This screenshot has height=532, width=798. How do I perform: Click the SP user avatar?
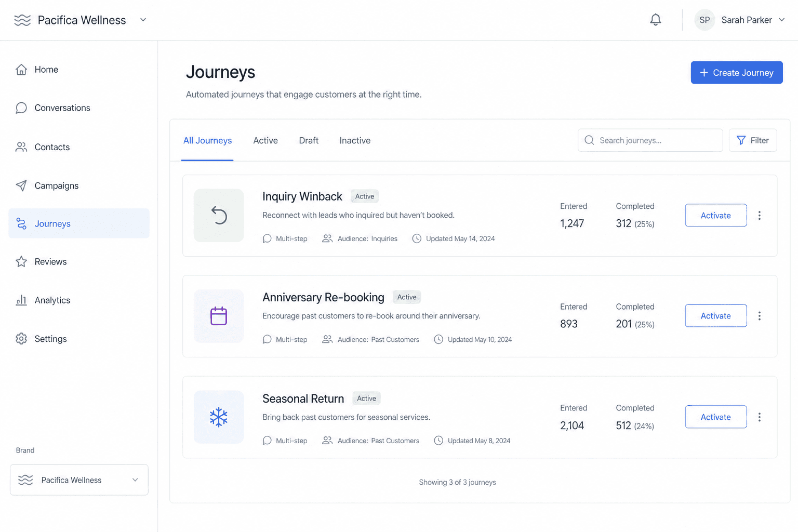(704, 20)
